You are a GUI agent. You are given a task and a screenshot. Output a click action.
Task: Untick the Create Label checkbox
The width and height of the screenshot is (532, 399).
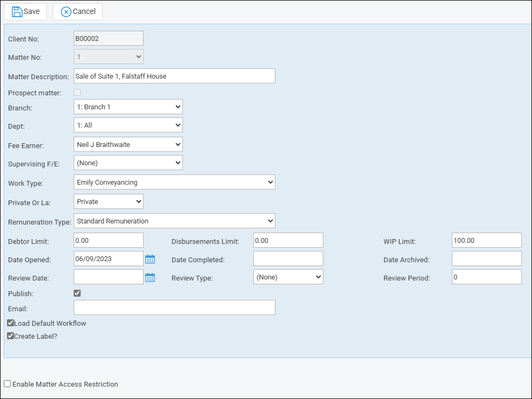[x=10, y=336]
